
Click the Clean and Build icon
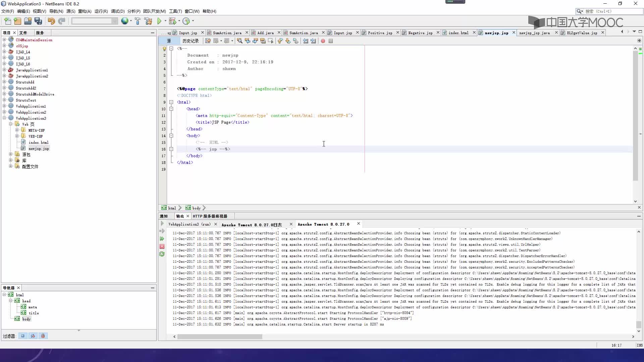coord(148,21)
